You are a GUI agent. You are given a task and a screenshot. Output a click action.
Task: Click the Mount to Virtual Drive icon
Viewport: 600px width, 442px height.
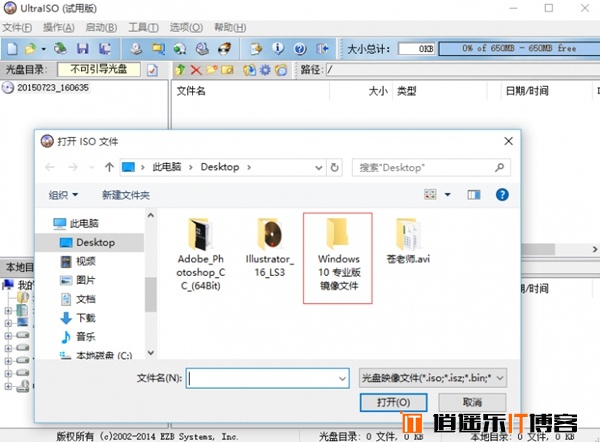(202, 49)
